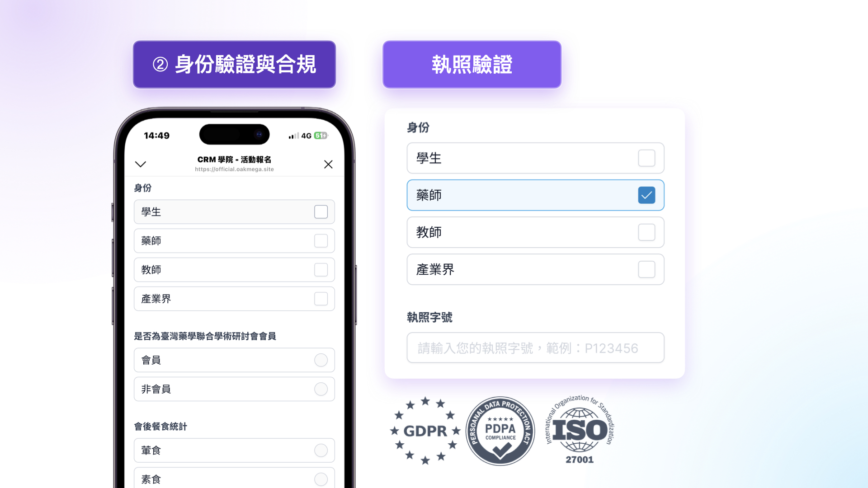Check the 學生 checkbox in phone form

pyautogui.click(x=321, y=212)
